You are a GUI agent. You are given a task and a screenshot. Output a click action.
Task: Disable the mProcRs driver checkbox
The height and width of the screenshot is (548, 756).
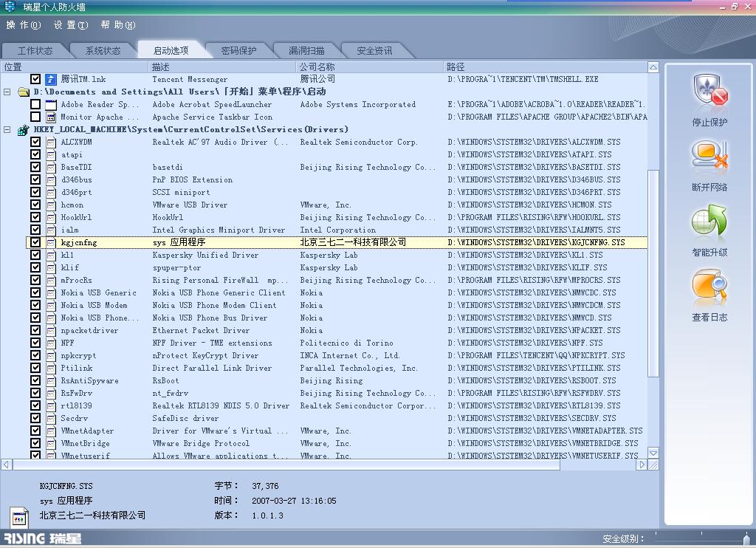35,279
